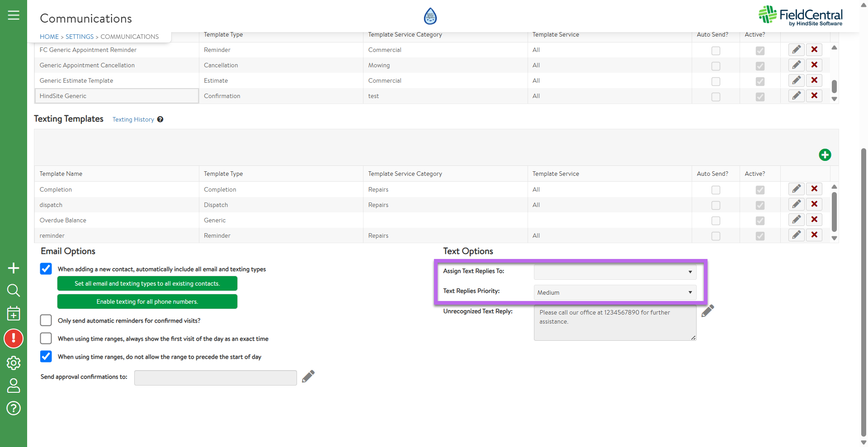Enable only send reminders for confirmed visits
The image size is (868, 447).
(46, 320)
